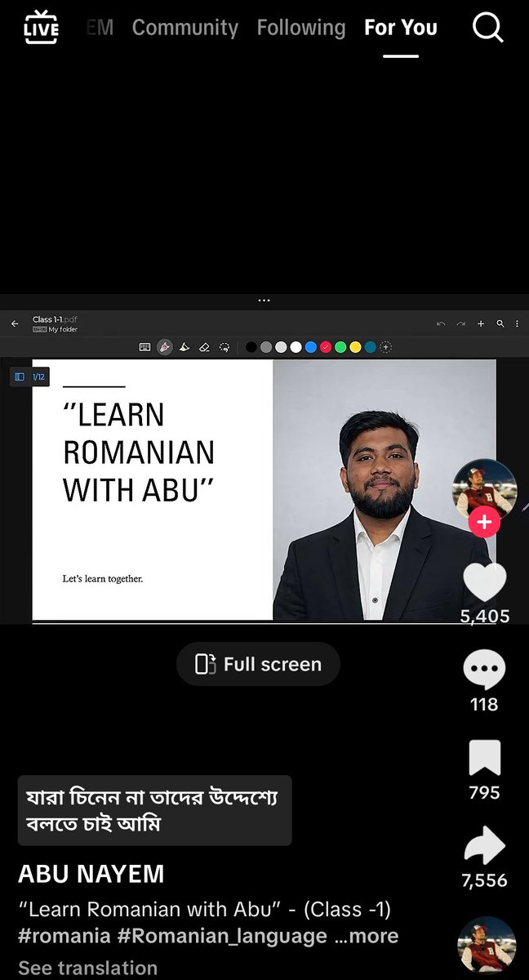Image resolution: width=529 pixels, height=980 pixels.
Task: Click the LEARN ROMANIAN WITH ABU slide heading
Action: tap(139, 452)
